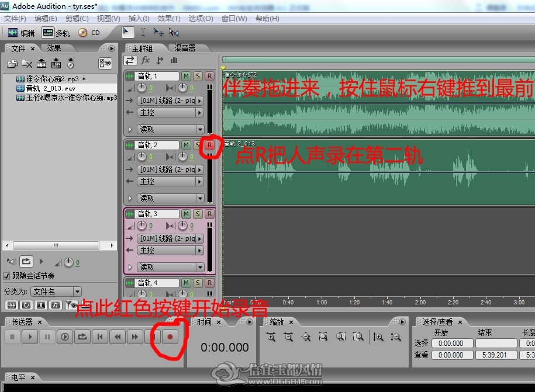
Task: Arm 音轨 2 for recording with R
Action: 209,145
